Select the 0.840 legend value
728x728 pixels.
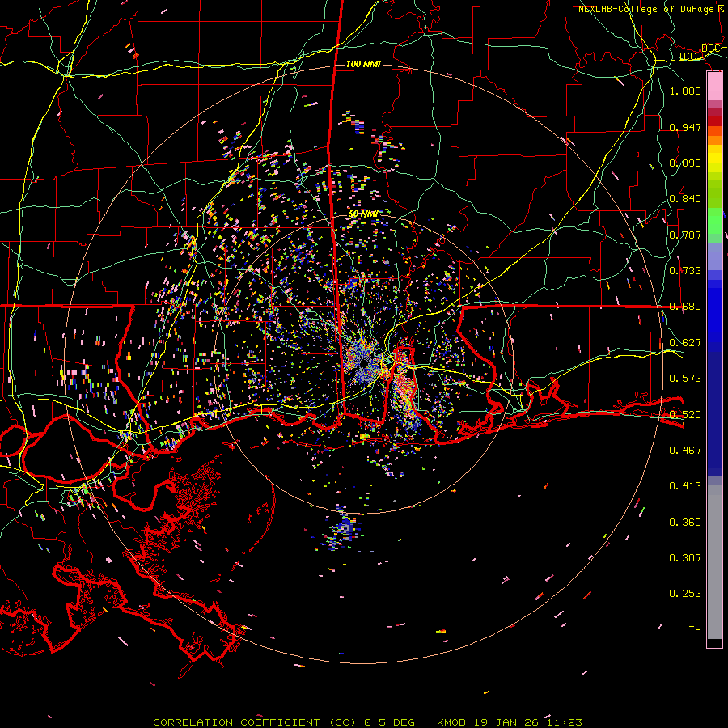(685, 199)
